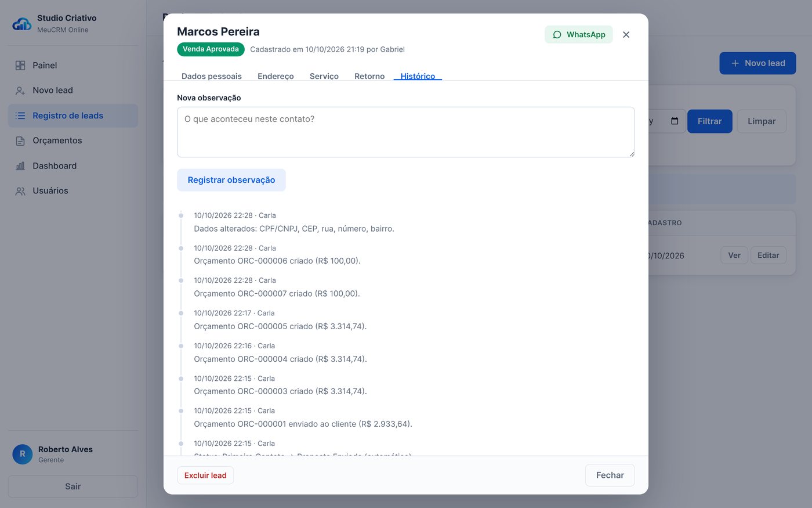Viewport: 812px width, 508px height.
Task: Click the 'Orçamento ORC-000003 criado' entry
Action: pyautogui.click(x=280, y=391)
